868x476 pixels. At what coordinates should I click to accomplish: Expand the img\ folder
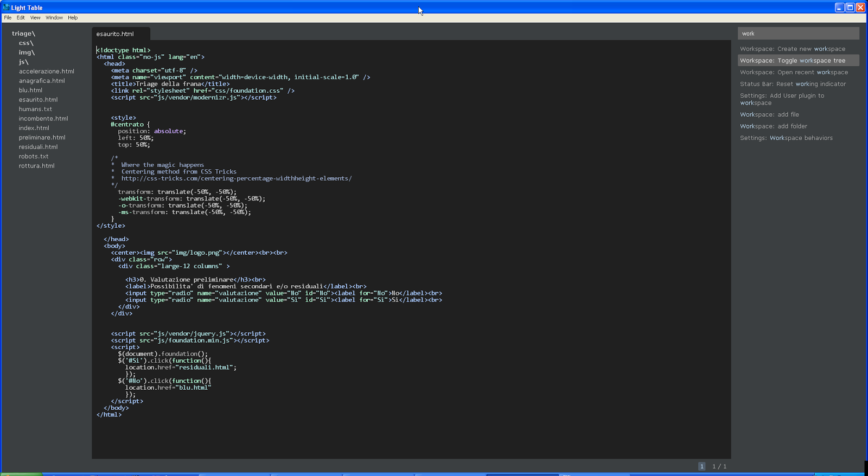pos(27,53)
